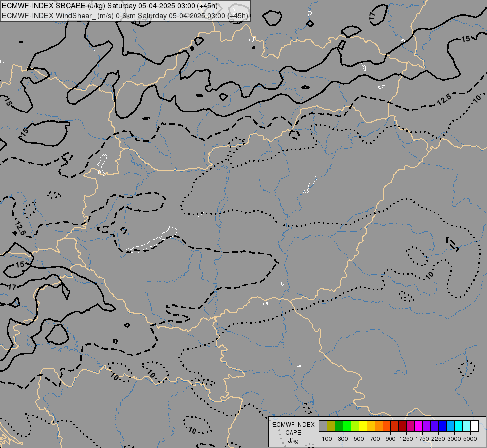The image size is (487, 448).
Task: Choose the orange-red swatch left of 900 tick
Action: (x=387, y=426)
